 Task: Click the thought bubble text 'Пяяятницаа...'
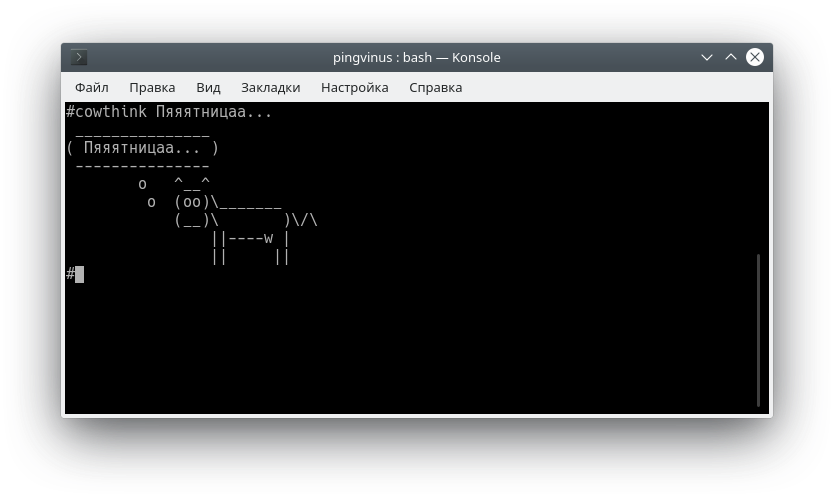(142, 148)
